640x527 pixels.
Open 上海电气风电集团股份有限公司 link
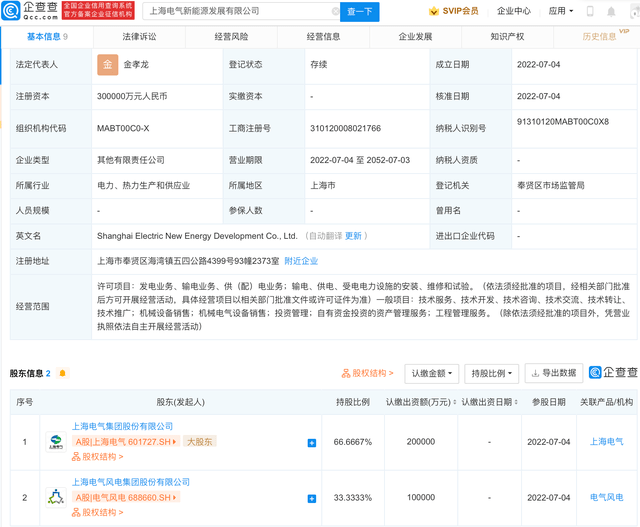coord(131,482)
